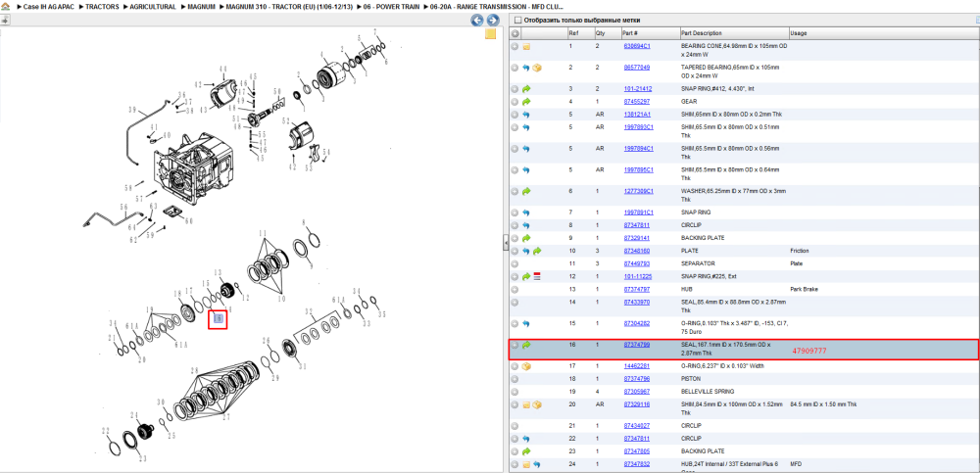Collapse the diagram panel using splitter arrow
The image size is (980, 473).
[506, 245]
